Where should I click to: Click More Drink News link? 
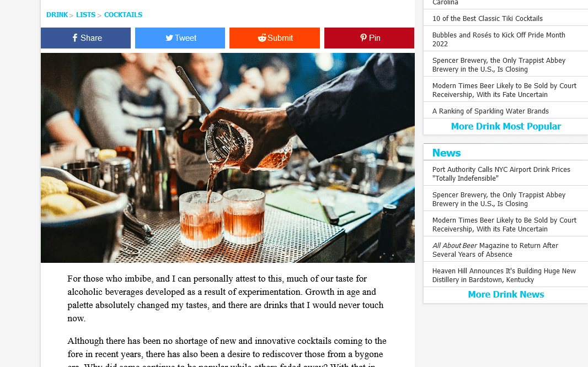[x=506, y=294]
